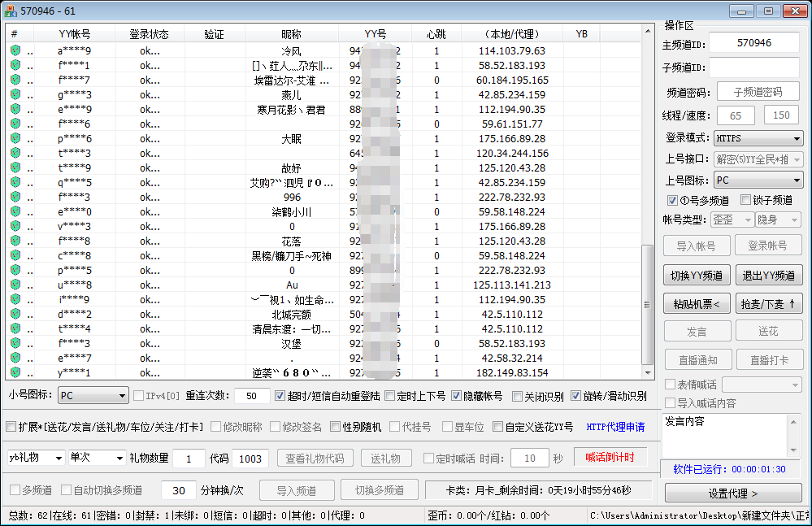The height and width of the screenshot is (526, 812).
Task: Click the 主频道ID field showing 570946
Action: (x=754, y=43)
